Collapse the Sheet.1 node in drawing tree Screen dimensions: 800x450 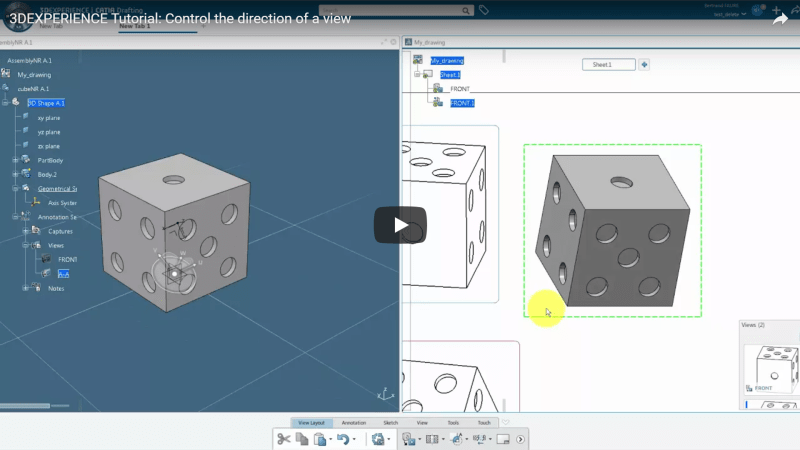coord(417,74)
